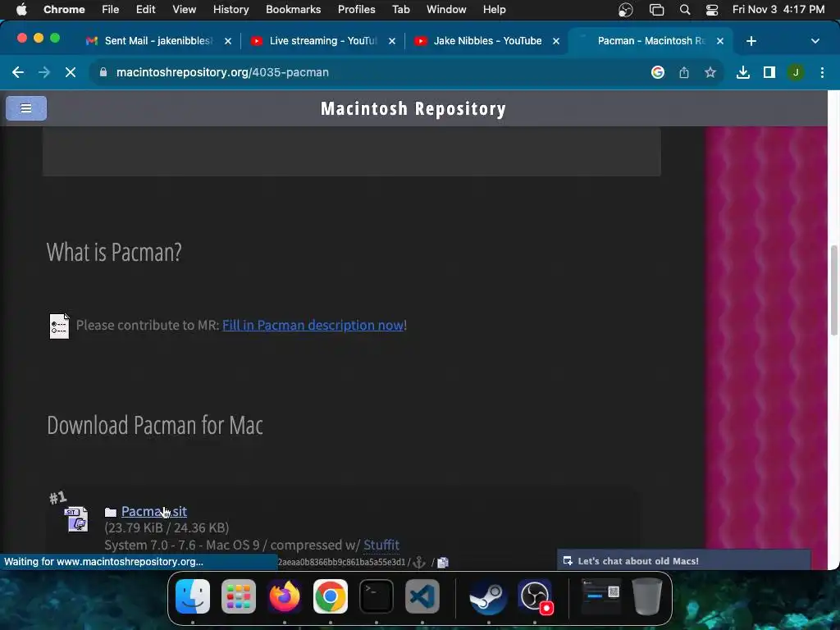
Task: Open the Stuffit link
Action: [x=381, y=545]
